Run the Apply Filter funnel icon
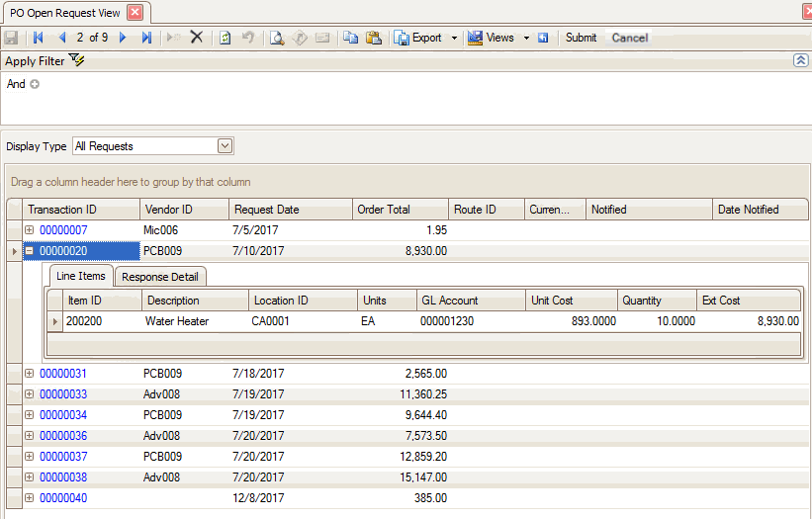 coord(77,60)
